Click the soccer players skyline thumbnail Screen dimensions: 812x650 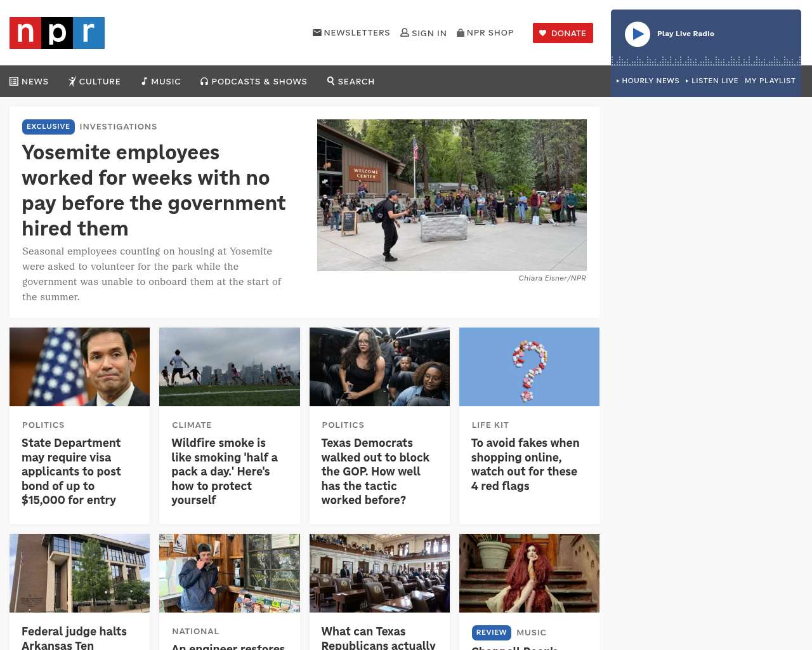coord(230,367)
